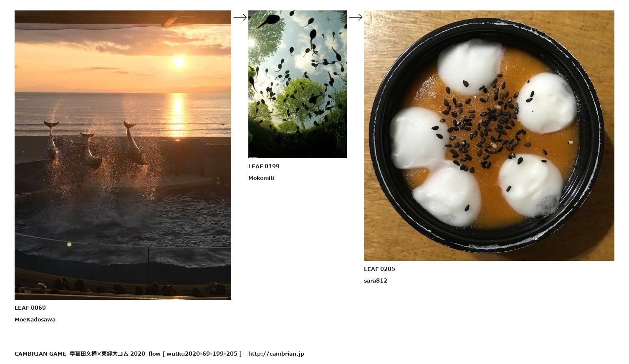This screenshot has height=364, width=629.
Task: Open the MoeKadosawa author name
Action: (35, 319)
